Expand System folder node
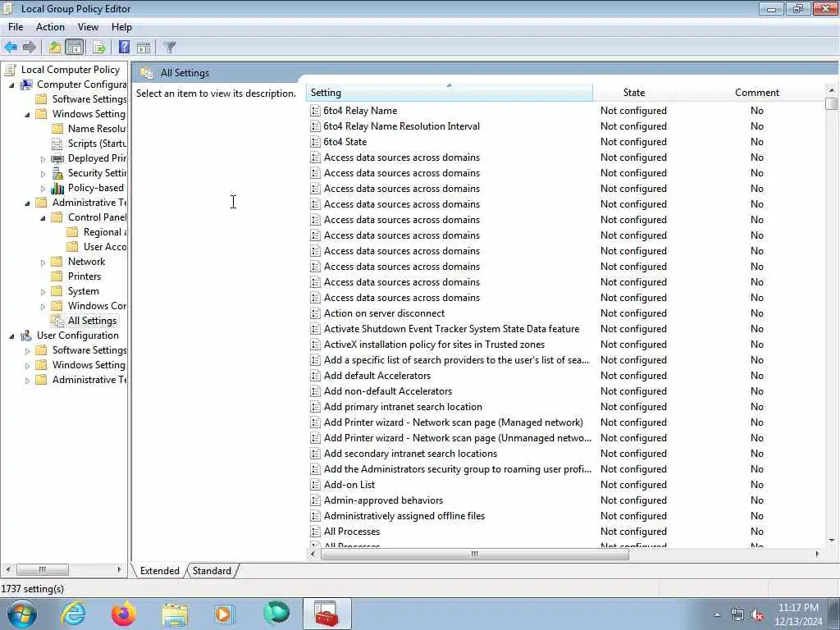The height and width of the screenshot is (630, 840). [43, 292]
